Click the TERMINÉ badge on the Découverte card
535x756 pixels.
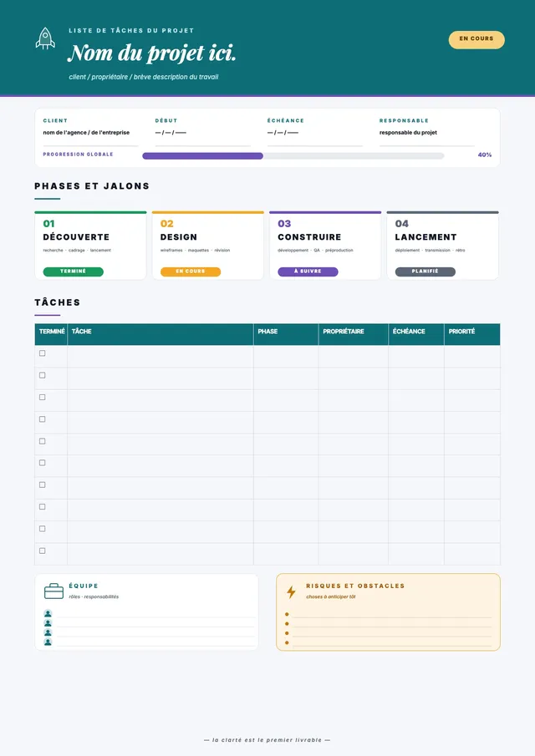(74, 272)
